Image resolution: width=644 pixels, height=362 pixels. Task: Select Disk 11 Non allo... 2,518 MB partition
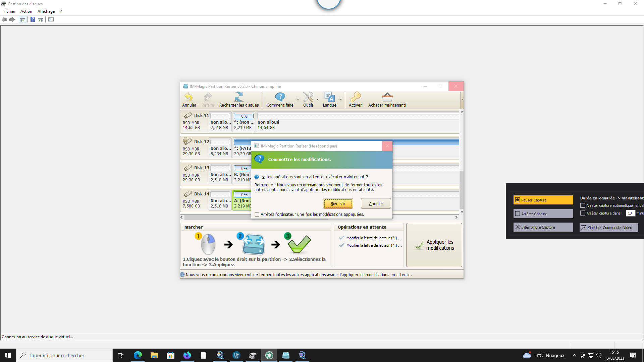[220, 122]
